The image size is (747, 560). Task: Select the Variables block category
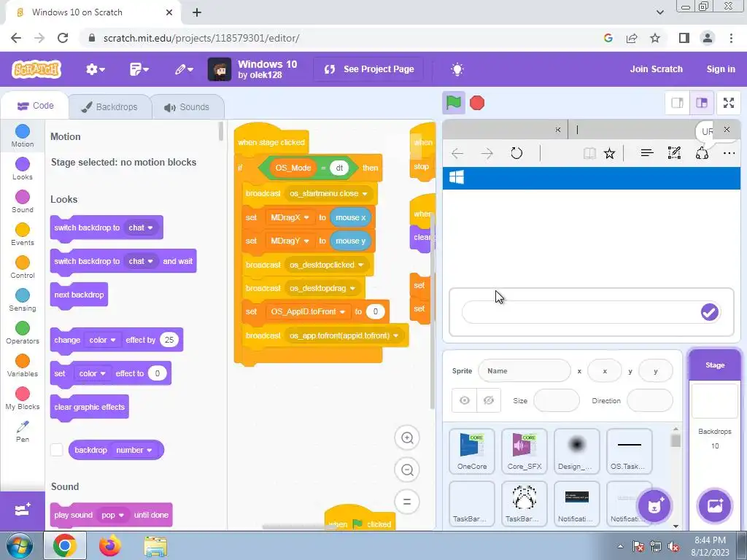(23, 366)
